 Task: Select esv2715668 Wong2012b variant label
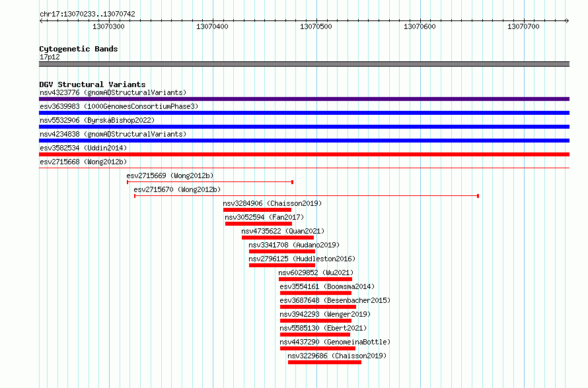coord(83,162)
